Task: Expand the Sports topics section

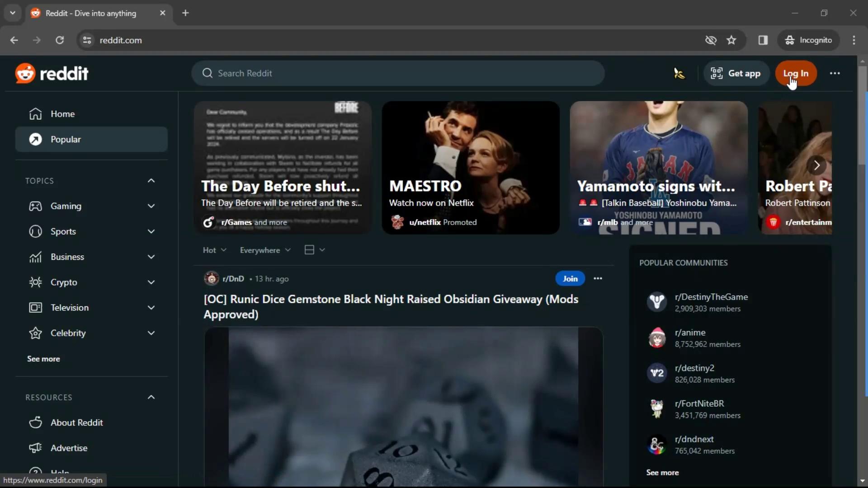Action: click(151, 231)
